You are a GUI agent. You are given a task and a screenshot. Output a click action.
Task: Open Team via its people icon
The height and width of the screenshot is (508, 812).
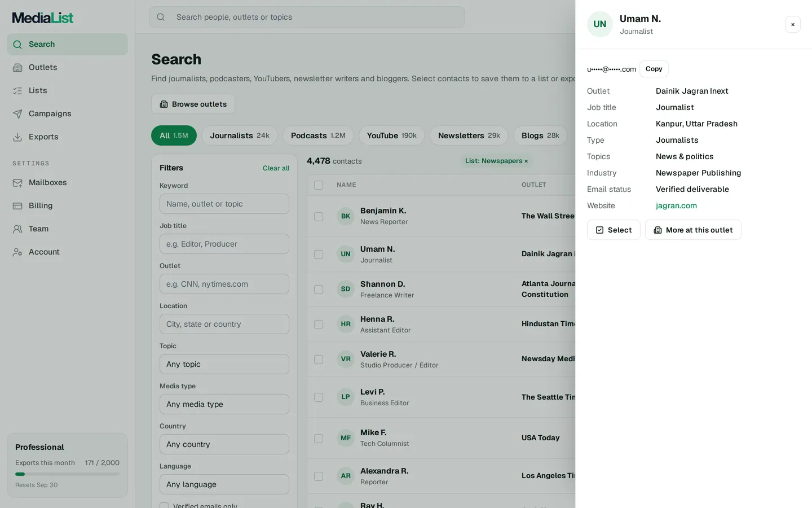[x=17, y=229]
